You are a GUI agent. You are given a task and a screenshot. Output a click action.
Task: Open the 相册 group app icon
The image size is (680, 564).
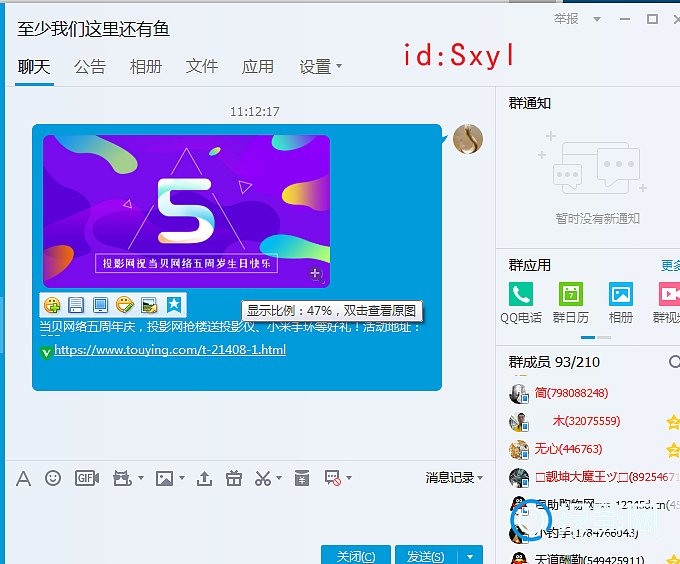(x=621, y=303)
